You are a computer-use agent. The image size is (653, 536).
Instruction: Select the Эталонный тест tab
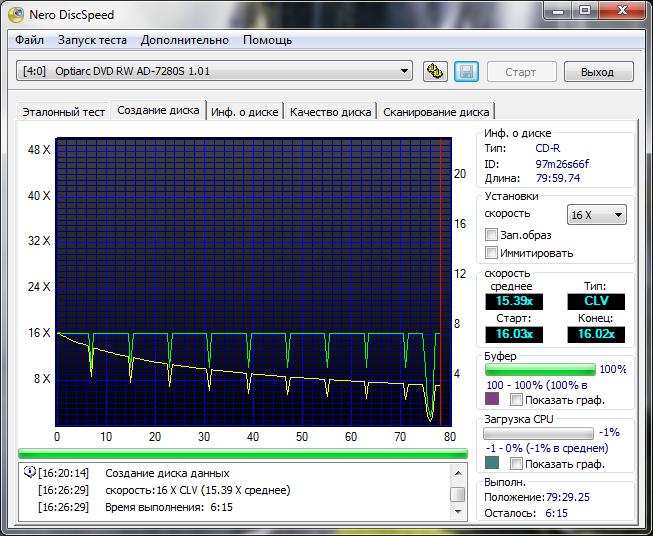[x=64, y=112]
